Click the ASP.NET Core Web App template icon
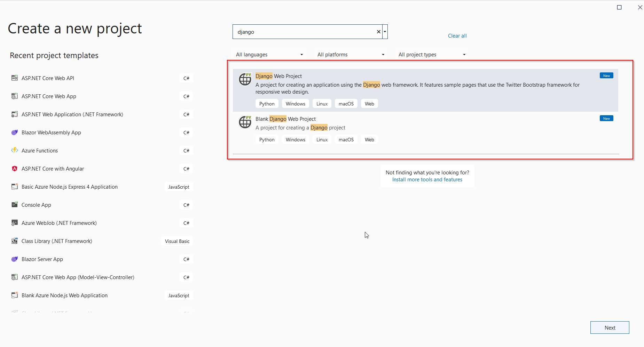644x347 pixels. tap(15, 96)
